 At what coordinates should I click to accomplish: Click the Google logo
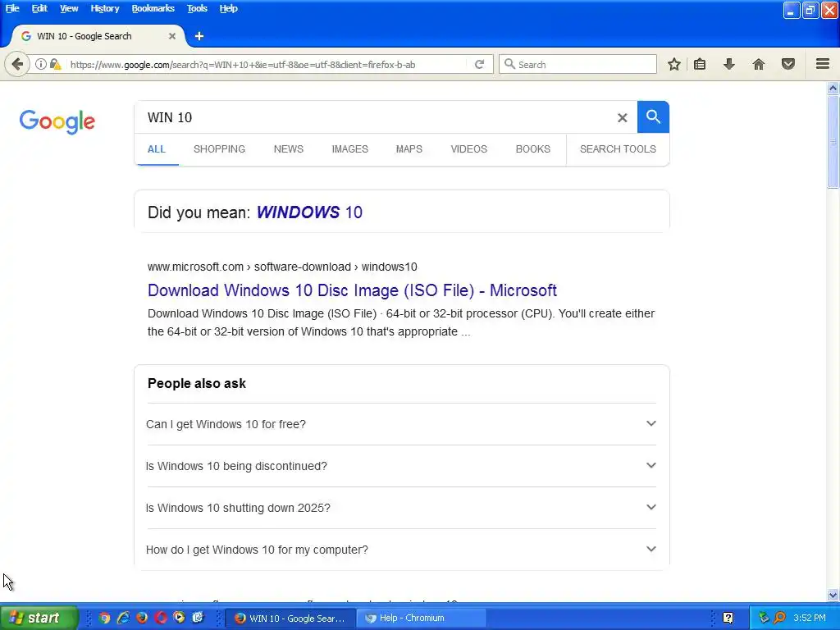click(x=57, y=121)
